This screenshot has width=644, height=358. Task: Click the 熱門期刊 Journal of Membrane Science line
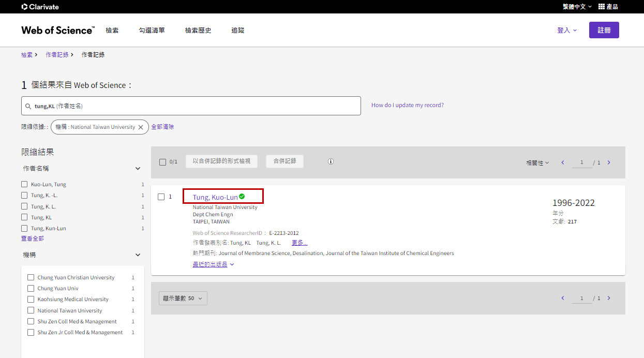tap(323, 253)
